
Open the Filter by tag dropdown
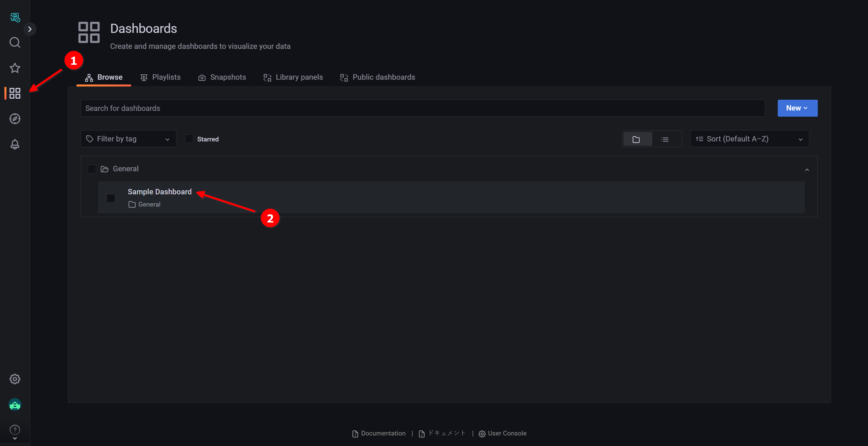coord(128,139)
